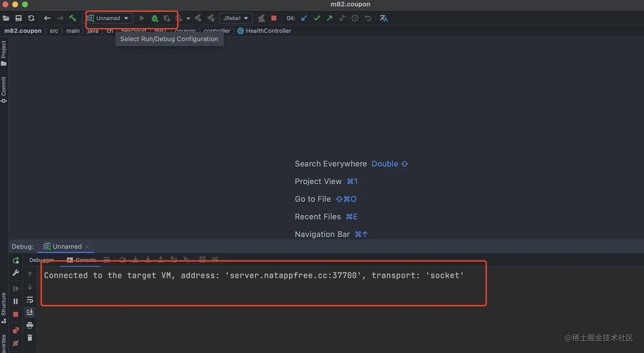This screenshot has height=353, width=644.
Task: Stop the debug session with the panel's red square
Action: point(16,314)
